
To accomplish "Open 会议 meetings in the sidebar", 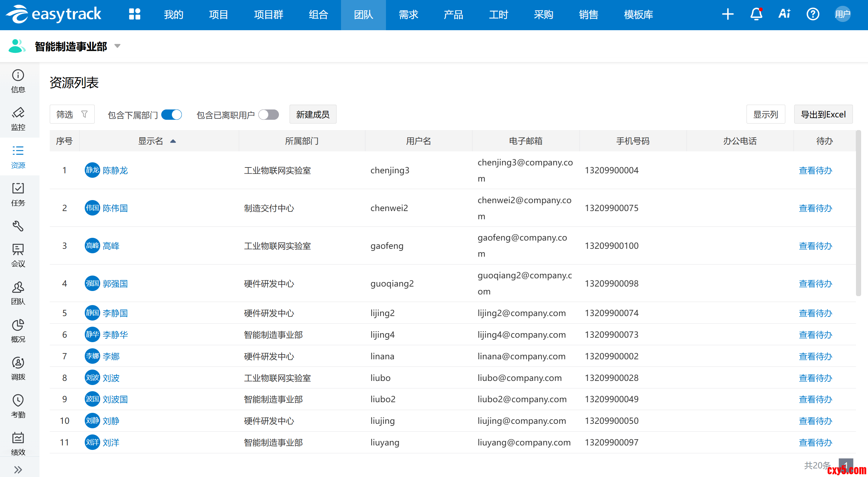I will [18, 255].
